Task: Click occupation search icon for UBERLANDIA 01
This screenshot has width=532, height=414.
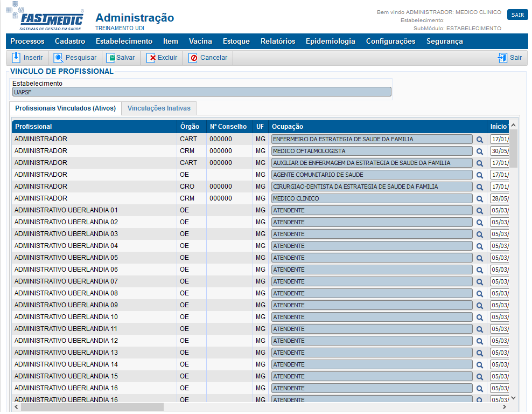Action: [x=479, y=211]
